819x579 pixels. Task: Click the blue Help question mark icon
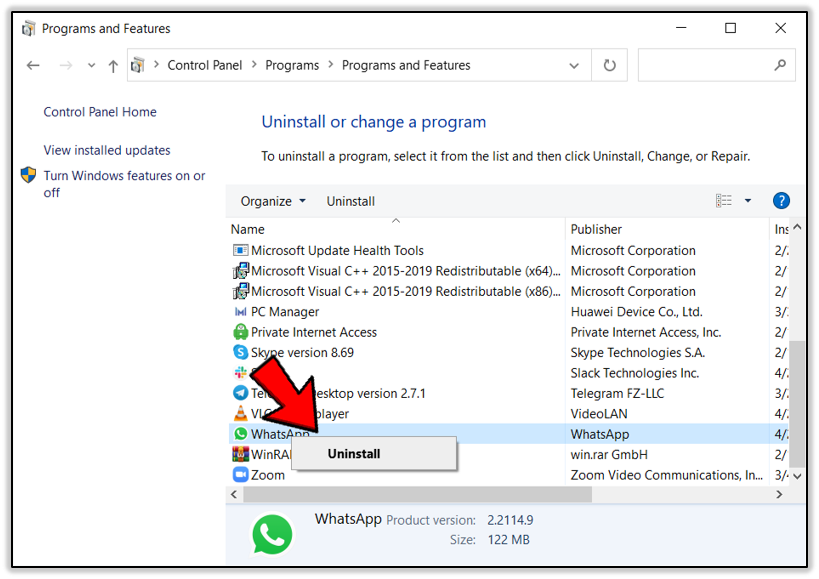point(781,200)
